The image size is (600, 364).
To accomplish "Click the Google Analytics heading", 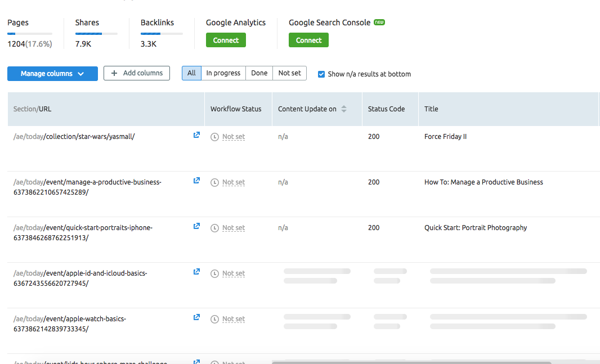I will point(236,23).
